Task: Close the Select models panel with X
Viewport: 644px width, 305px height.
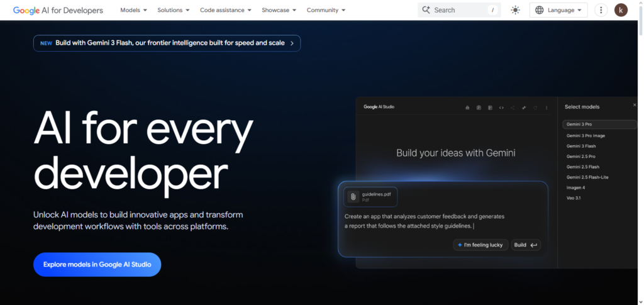Action: point(635,106)
